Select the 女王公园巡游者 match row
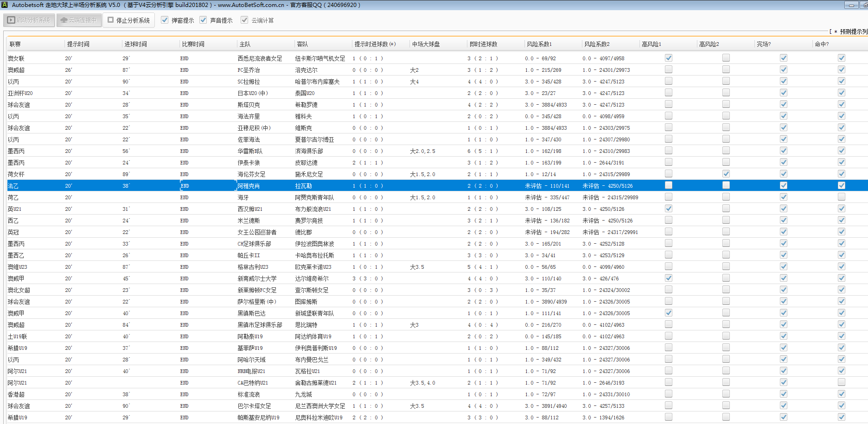868x424 pixels. click(x=257, y=232)
